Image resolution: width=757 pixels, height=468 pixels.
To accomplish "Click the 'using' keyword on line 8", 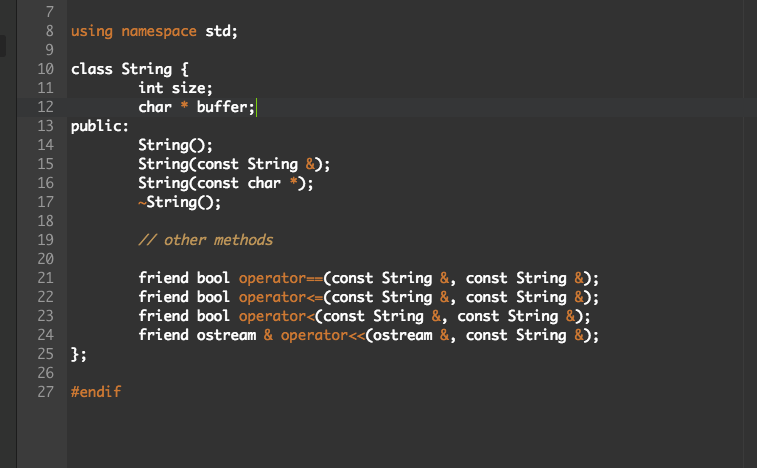I will [x=92, y=31].
